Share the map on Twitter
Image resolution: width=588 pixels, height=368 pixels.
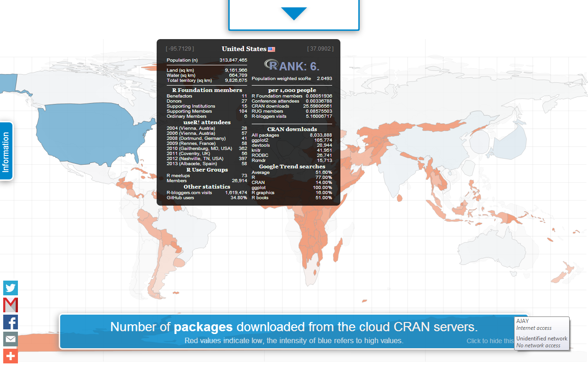tap(11, 288)
